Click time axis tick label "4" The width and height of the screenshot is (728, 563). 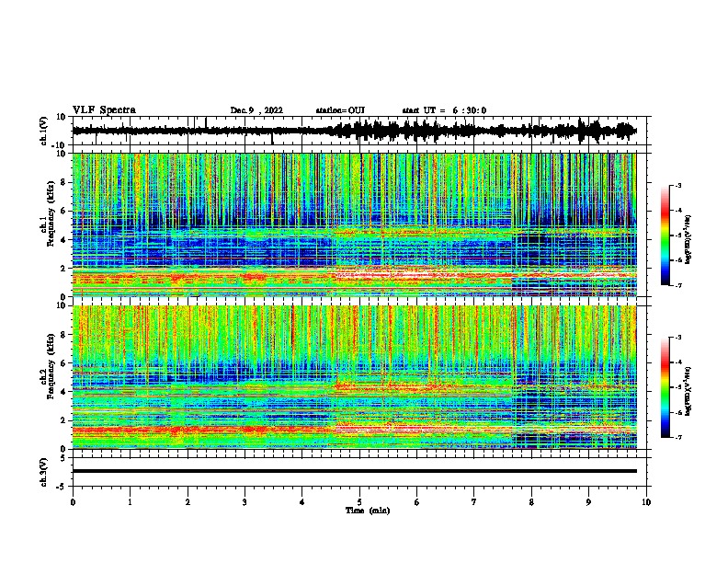302,502
